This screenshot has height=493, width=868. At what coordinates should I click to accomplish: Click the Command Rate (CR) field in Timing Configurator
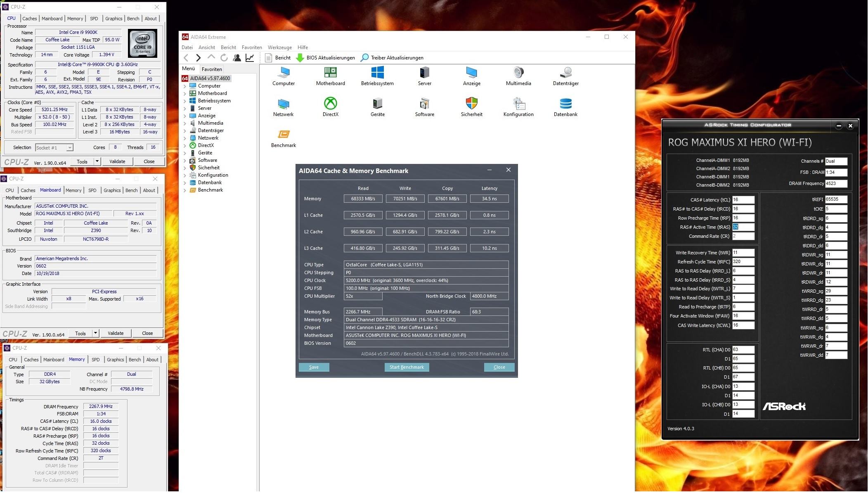[x=743, y=236]
